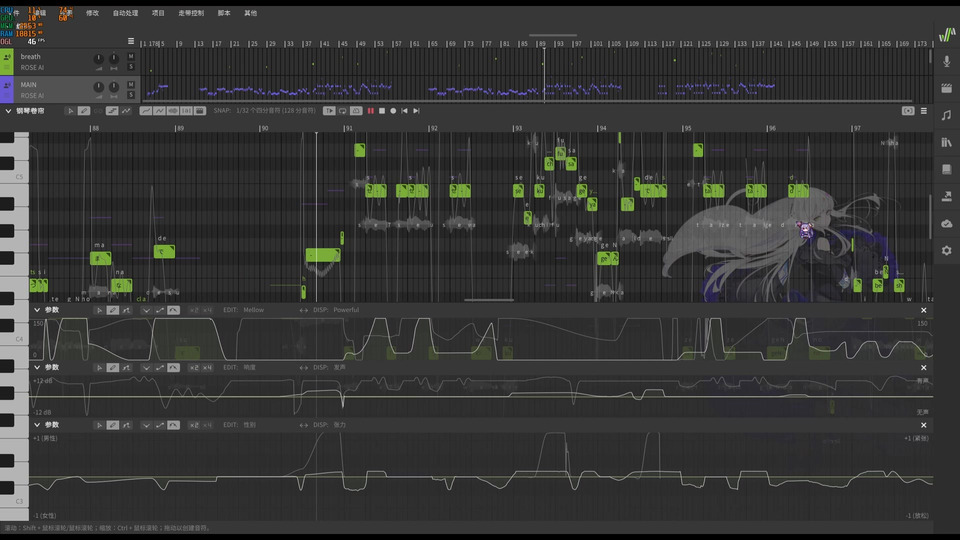Jump to start with skip-back button
The width and height of the screenshot is (960, 540).
click(x=405, y=111)
